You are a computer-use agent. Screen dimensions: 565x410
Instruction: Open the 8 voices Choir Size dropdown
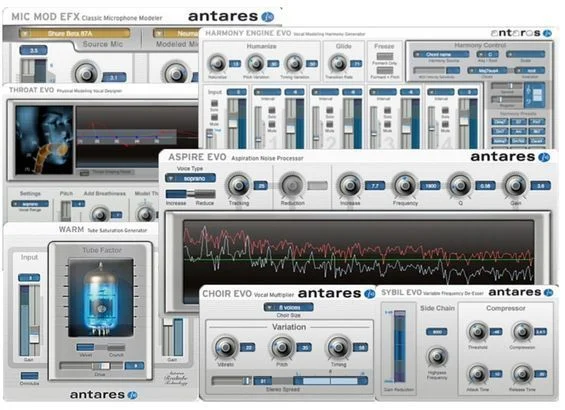(289, 307)
